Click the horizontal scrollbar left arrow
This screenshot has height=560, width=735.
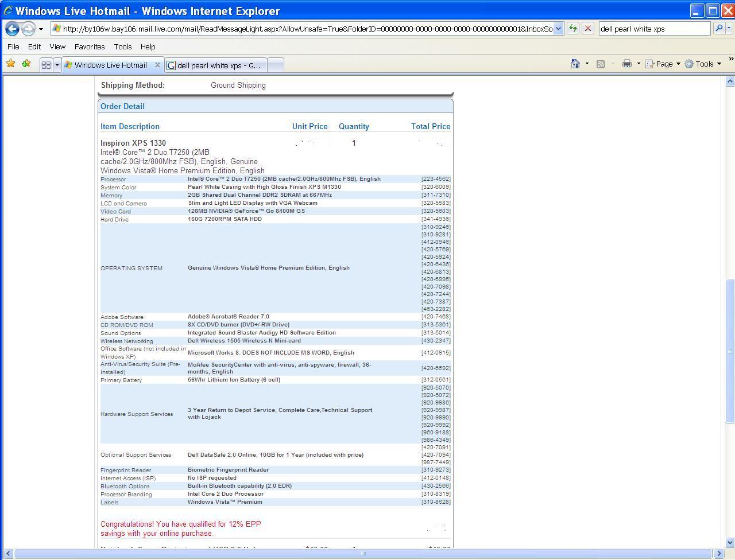pyautogui.click(x=7, y=554)
